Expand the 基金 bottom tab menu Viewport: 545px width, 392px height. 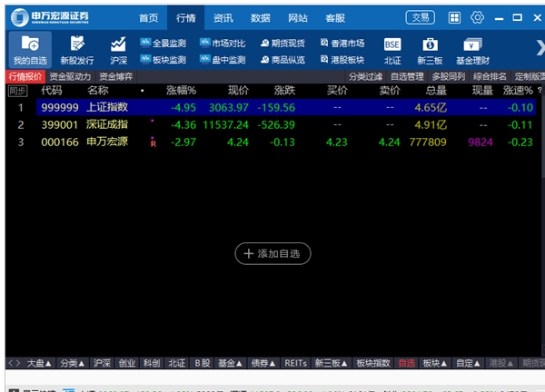click(x=230, y=363)
